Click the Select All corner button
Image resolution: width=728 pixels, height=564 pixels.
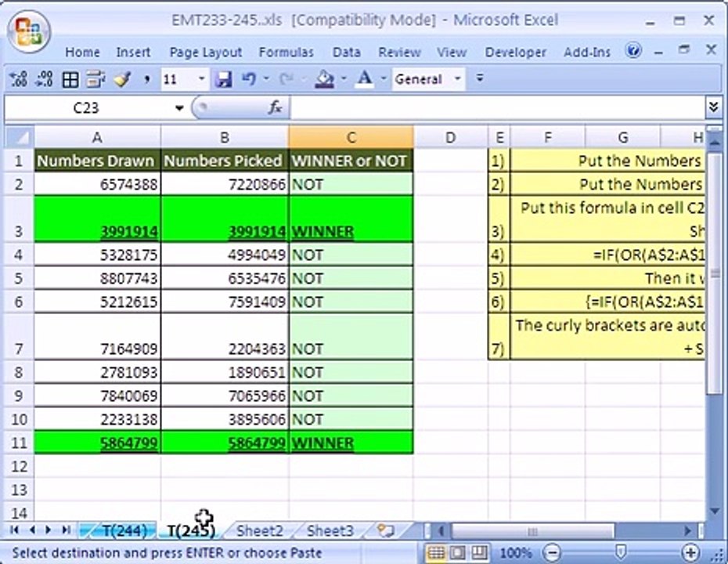[x=19, y=138]
